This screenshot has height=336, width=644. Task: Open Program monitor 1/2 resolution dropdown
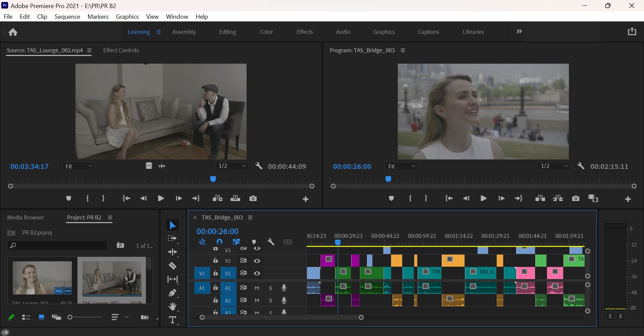pyautogui.click(x=554, y=166)
